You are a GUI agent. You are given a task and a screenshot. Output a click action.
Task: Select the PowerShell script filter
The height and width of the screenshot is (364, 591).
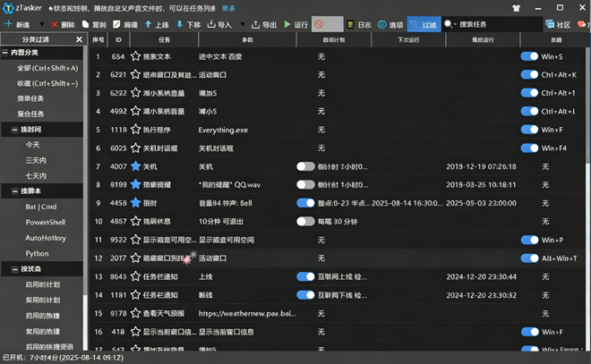tap(46, 222)
